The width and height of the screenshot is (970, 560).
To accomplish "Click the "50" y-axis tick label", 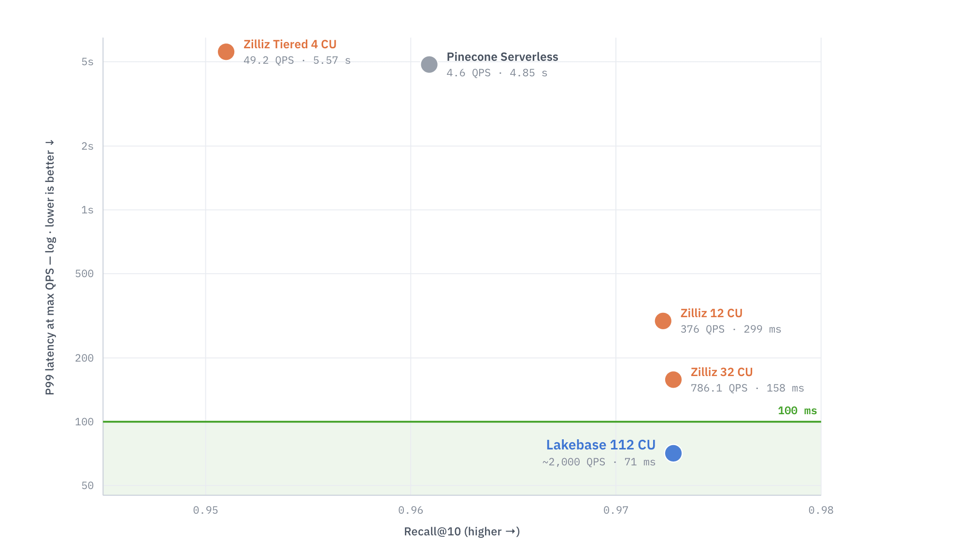I will tap(87, 486).
